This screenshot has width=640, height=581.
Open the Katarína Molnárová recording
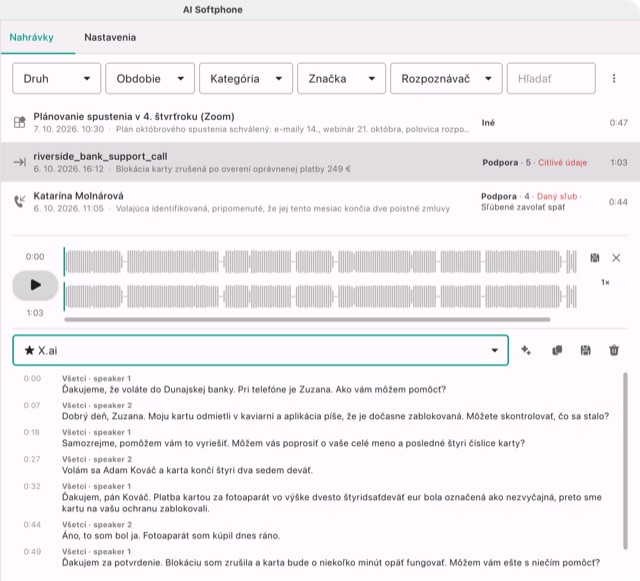click(x=320, y=202)
